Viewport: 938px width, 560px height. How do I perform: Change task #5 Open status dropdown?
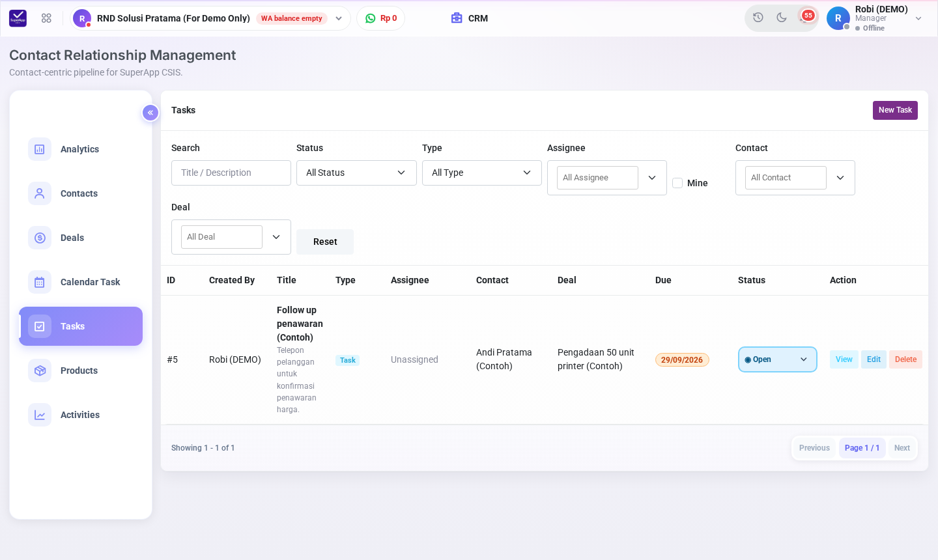click(778, 359)
